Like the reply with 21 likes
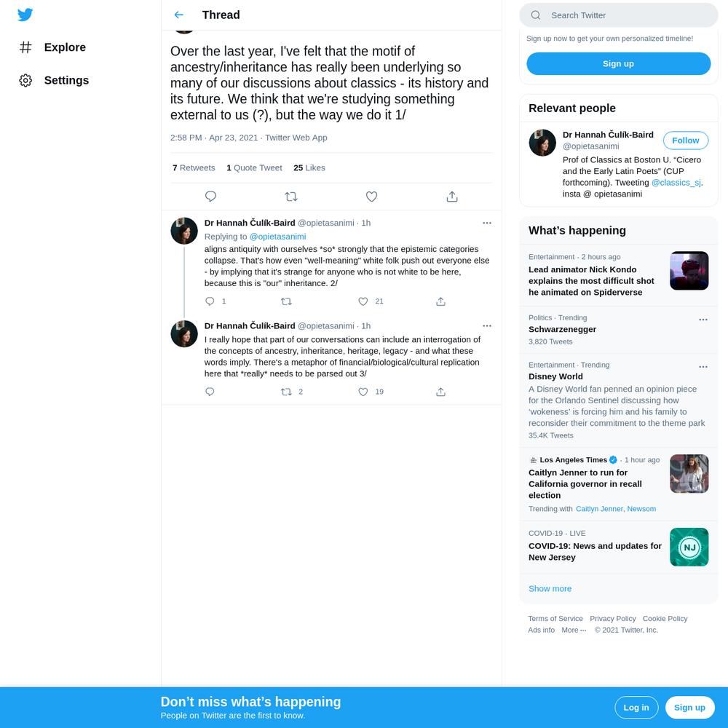 click(363, 301)
